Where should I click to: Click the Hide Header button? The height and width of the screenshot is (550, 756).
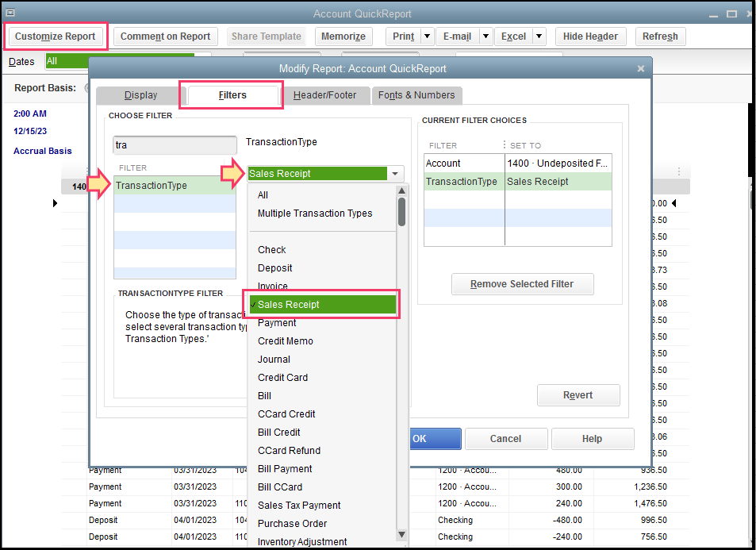click(590, 37)
